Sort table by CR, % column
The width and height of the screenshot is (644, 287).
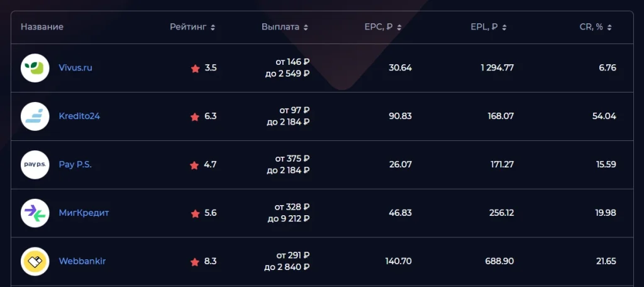pos(596,27)
